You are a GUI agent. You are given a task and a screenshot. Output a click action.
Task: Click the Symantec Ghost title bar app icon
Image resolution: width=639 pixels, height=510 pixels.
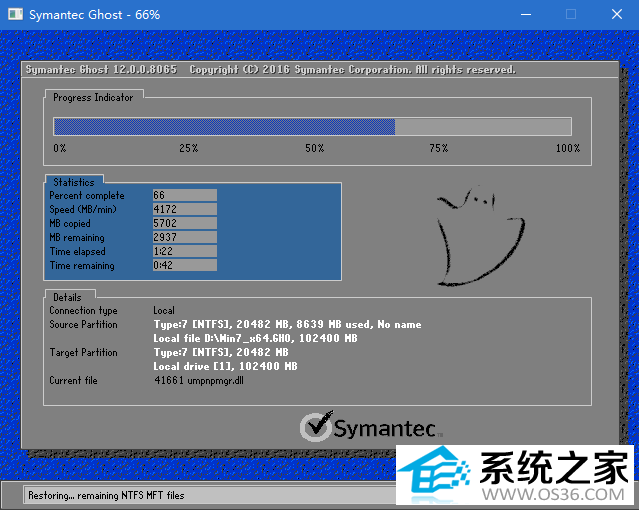click(x=15, y=14)
